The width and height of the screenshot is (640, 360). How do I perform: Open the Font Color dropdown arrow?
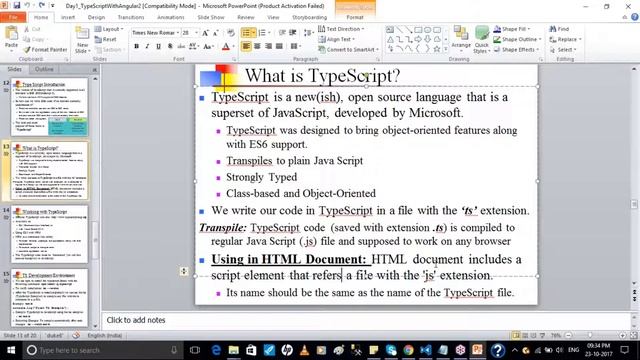[233, 47]
